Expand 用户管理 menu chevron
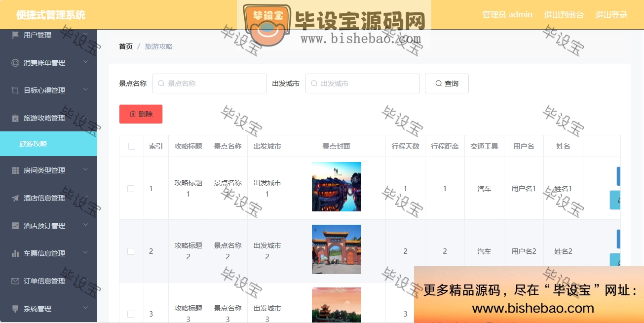This screenshot has height=323, width=644. (85, 34)
